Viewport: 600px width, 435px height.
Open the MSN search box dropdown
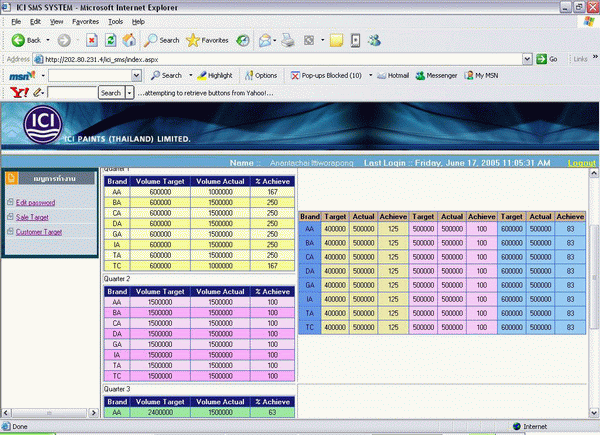[136, 75]
